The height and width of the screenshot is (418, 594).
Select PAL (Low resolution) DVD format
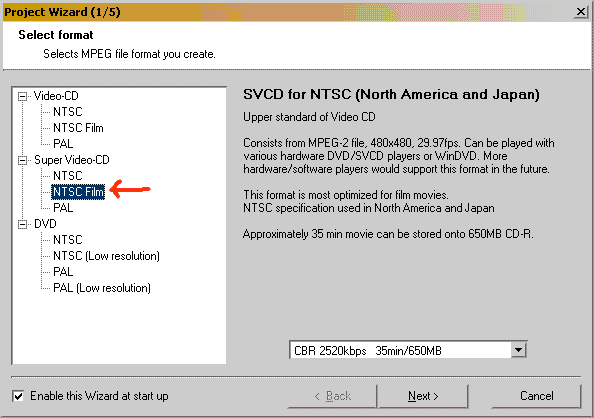(x=102, y=288)
